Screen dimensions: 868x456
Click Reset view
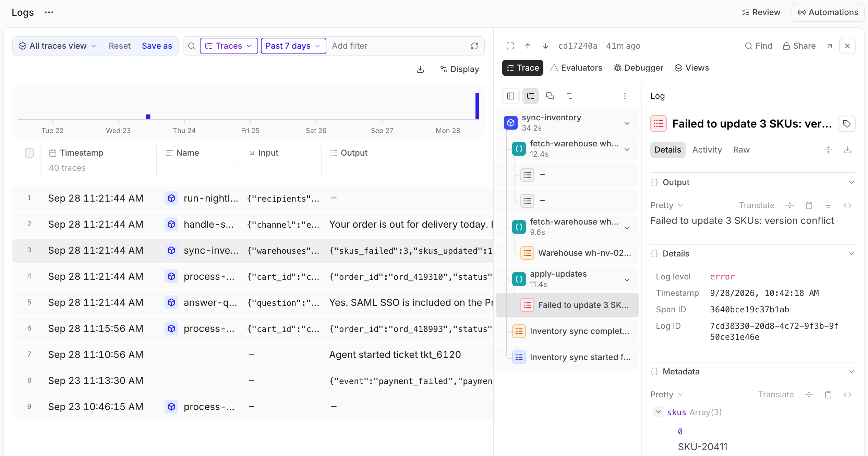[x=120, y=46]
